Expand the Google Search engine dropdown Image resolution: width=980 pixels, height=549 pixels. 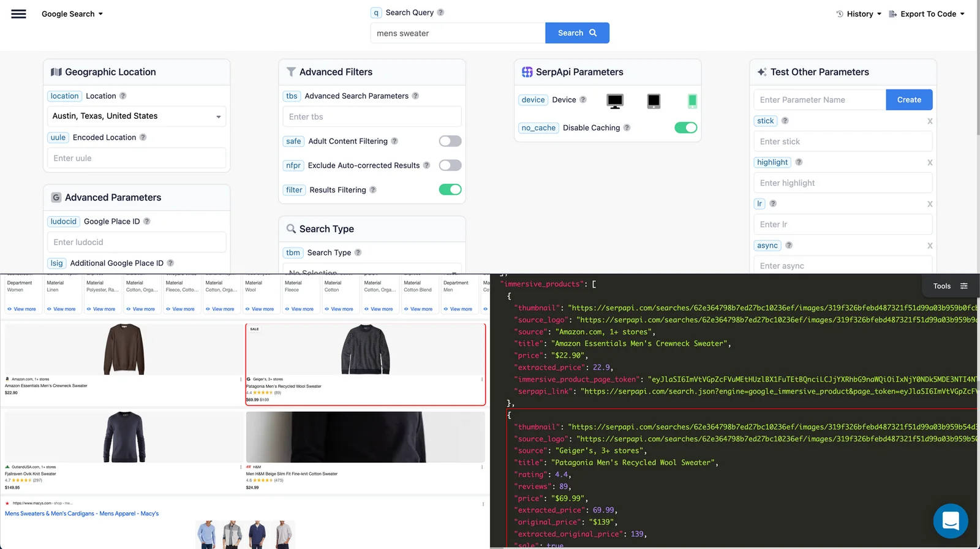[72, 14]
